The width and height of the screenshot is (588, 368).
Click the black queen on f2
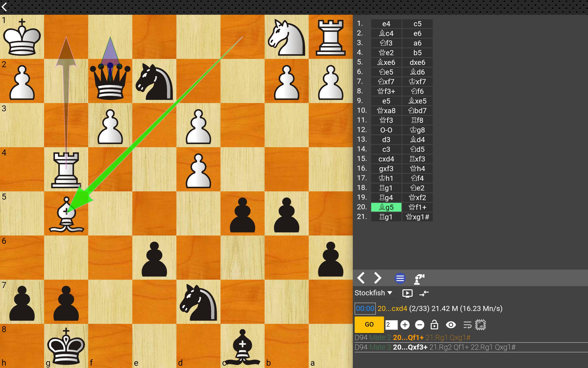[110, 81]
